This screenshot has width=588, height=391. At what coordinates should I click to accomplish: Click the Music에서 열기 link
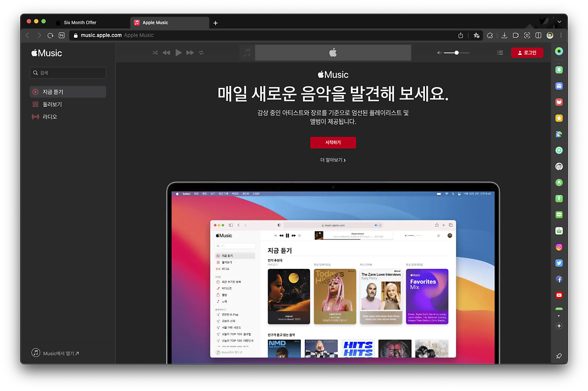(55, 353)
